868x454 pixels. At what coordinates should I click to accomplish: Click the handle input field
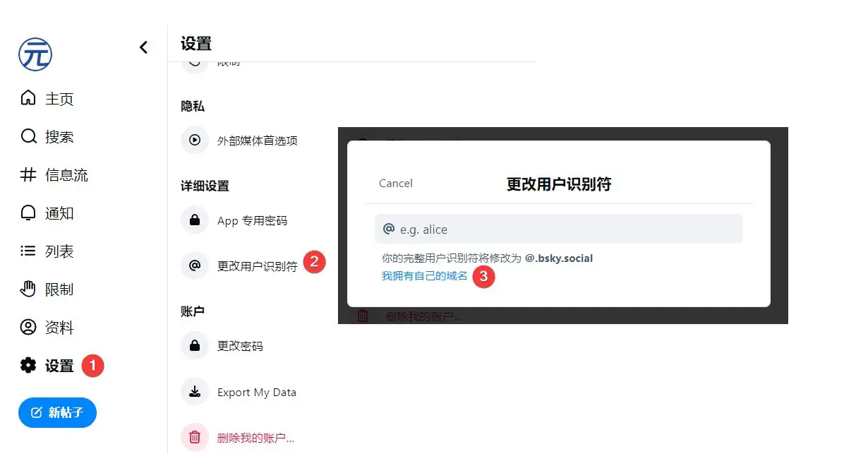pyautogui.click(x=557, y=229)
